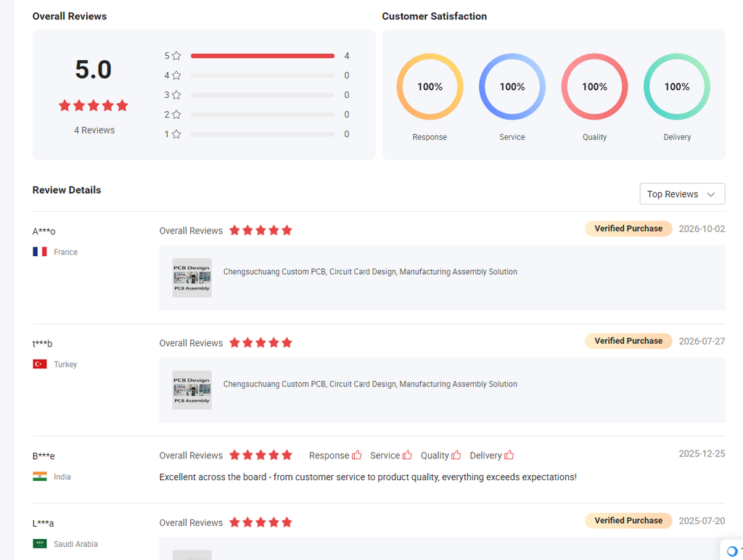This screenshot has height=560, width=743.
Task: Click the overall five red stars under 5.0
Action: pos(94,105)
